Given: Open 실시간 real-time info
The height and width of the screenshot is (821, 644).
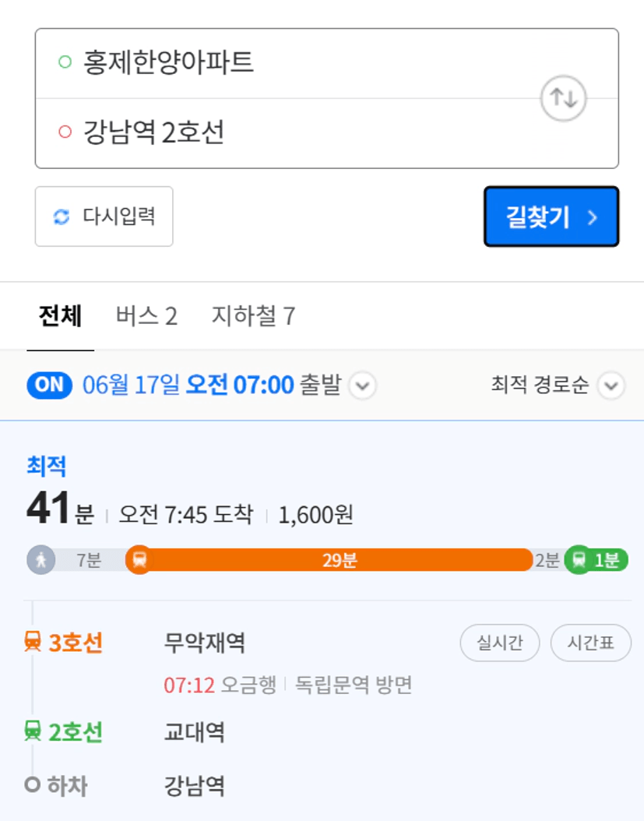Looking at the screenshot, I should (x=499, y=643).
